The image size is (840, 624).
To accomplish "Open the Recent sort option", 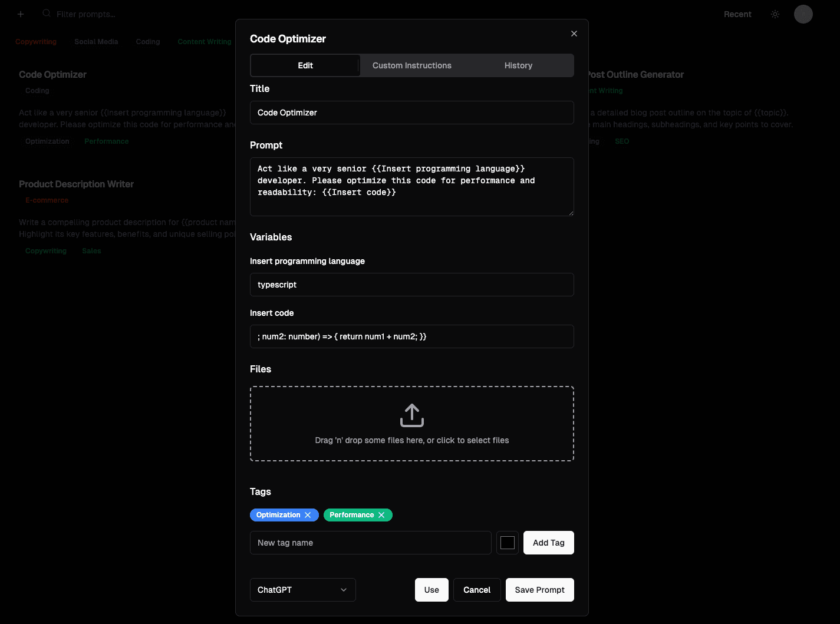I will [737, 14].
